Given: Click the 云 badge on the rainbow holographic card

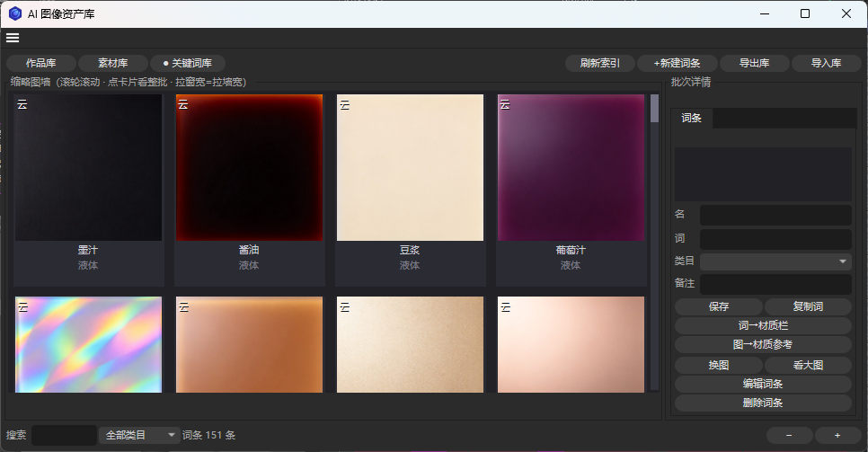Looking at the screenshot, I should [x=22, y=306].
